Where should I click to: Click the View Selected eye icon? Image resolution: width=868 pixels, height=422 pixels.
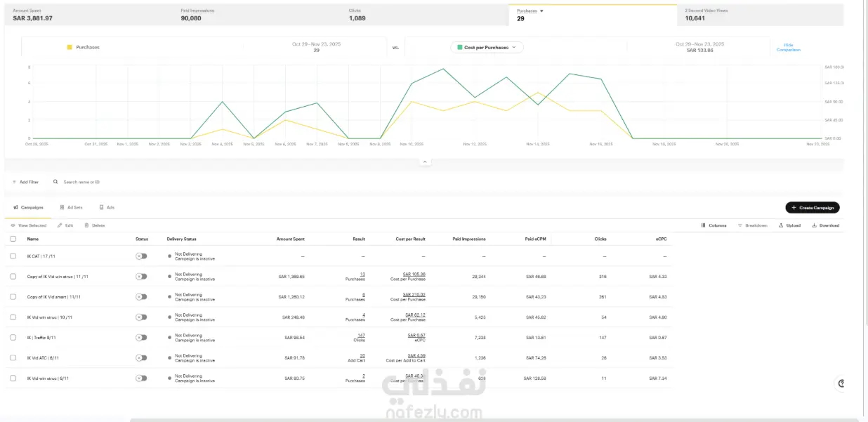coord(13,225)
